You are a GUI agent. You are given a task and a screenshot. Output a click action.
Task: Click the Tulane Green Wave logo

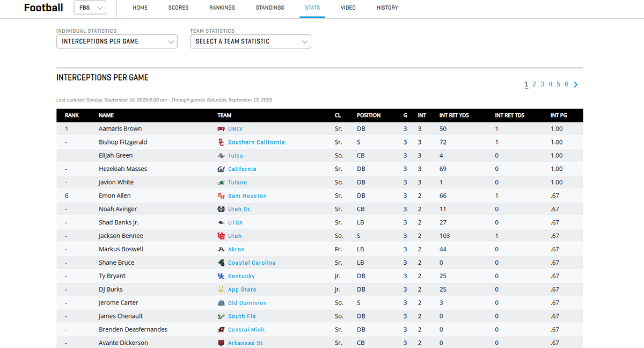pyautogui.click(x=221, y=182)
